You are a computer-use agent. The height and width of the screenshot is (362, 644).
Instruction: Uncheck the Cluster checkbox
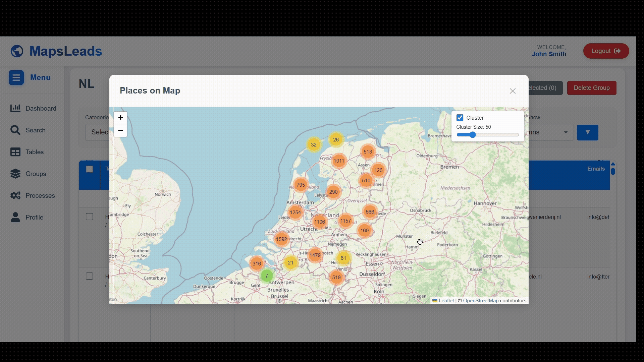click(x=460, y=118)
